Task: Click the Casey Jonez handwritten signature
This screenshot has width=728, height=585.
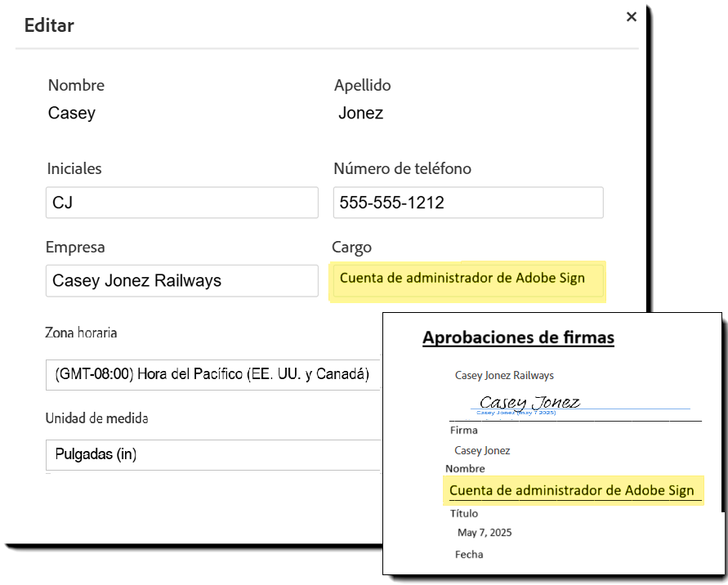Action: click(529, 401)
